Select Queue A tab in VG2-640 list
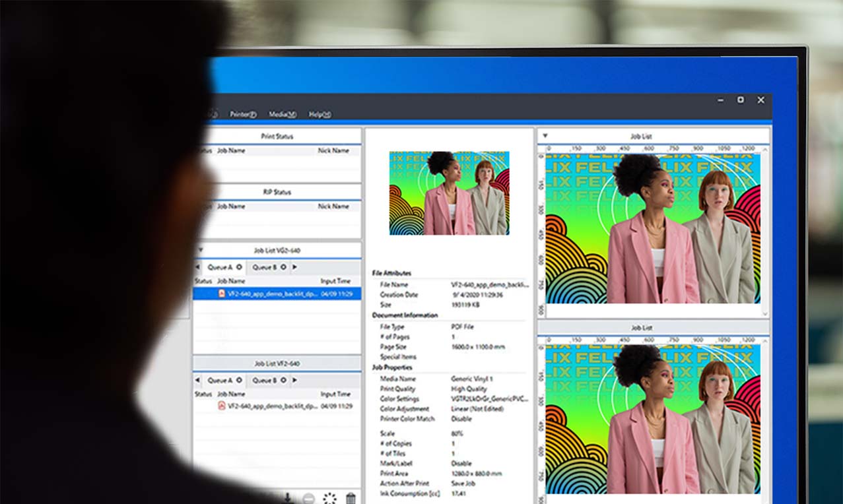843x504 pixels. click(x=220, y=267)
